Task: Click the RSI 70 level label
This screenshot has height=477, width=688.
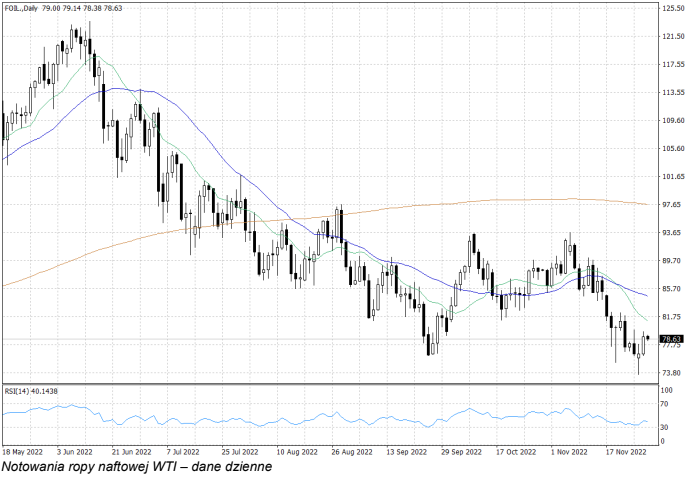Action: point(665,404)
